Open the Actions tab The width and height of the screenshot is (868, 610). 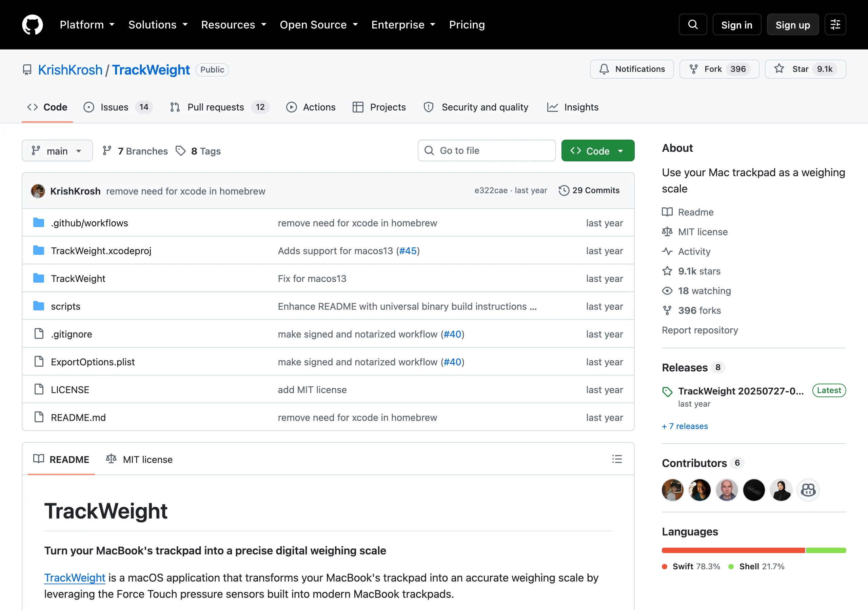(311, 107)
